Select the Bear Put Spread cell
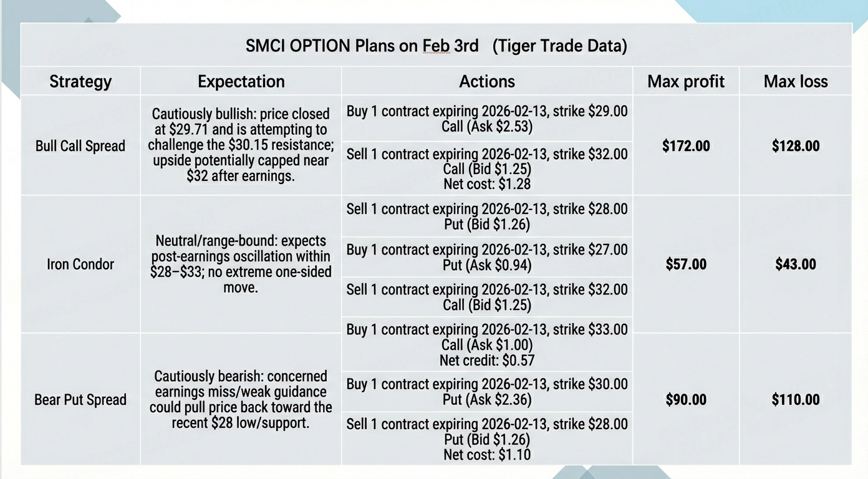 coord(80,400)
